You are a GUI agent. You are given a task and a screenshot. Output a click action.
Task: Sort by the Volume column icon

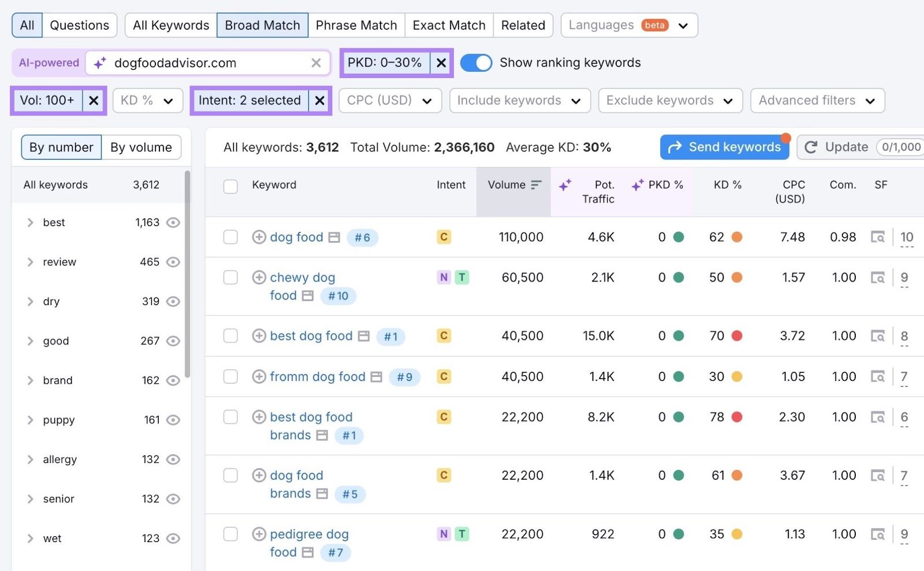[x=536, y=184]
